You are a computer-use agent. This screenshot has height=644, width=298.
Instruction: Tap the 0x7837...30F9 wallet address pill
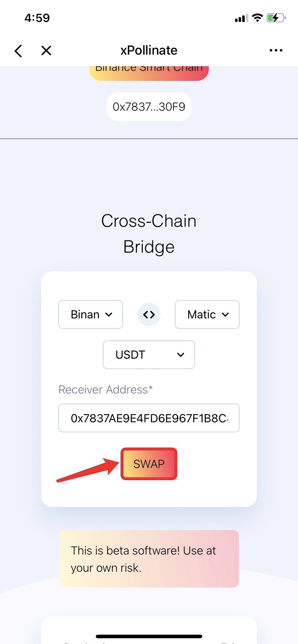149,107
